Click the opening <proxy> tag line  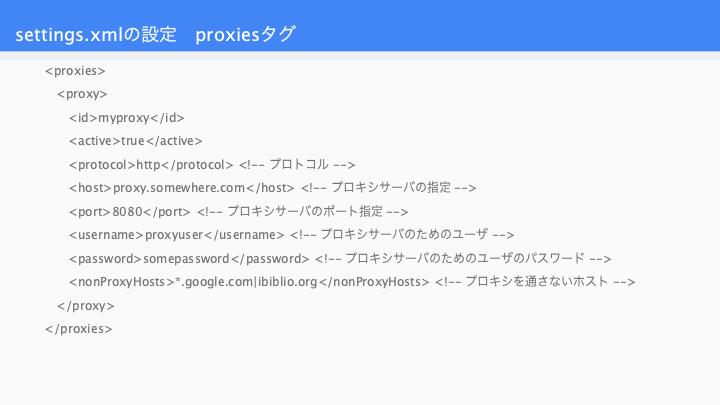click(82, 94)
